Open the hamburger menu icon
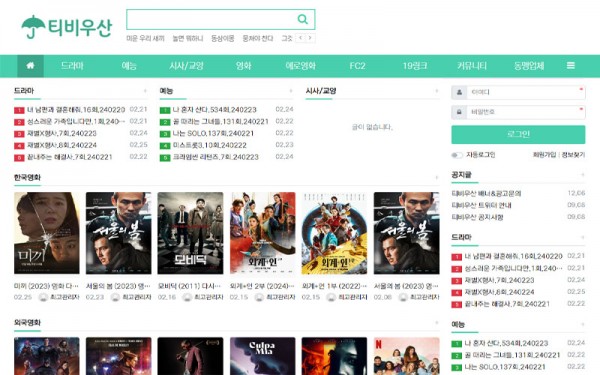 tap(571, 65)
